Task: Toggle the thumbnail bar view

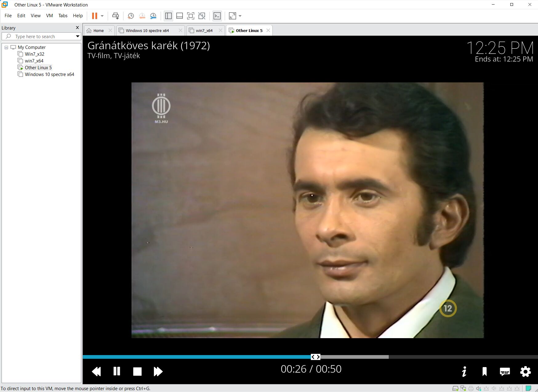Action: (x=179, y=16)
